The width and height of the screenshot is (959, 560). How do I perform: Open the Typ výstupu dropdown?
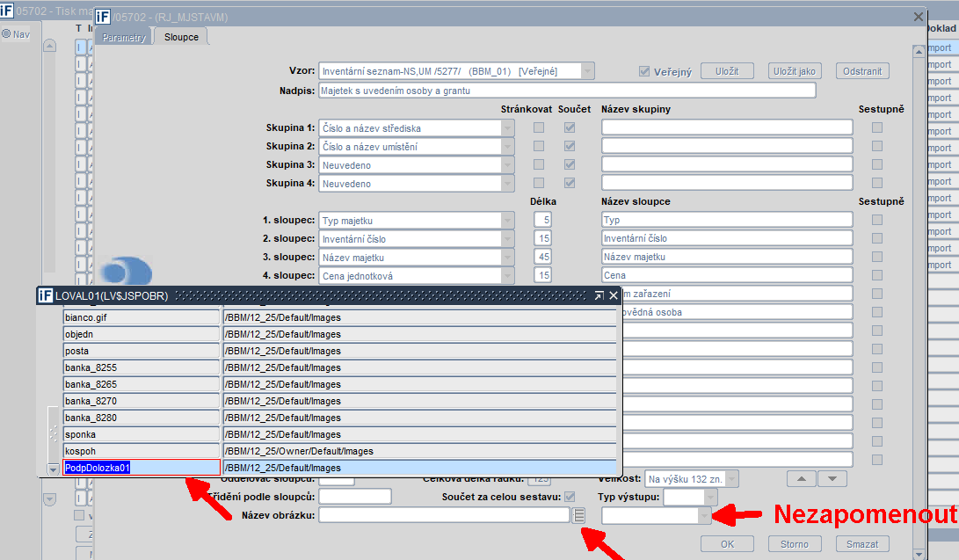711,497
